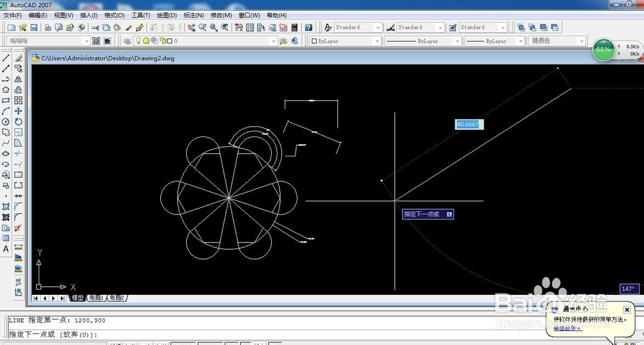Open the 修改(M) menu
Image resolution: width=644 pixels, height=345 pixels.
(x=222, y=15)
